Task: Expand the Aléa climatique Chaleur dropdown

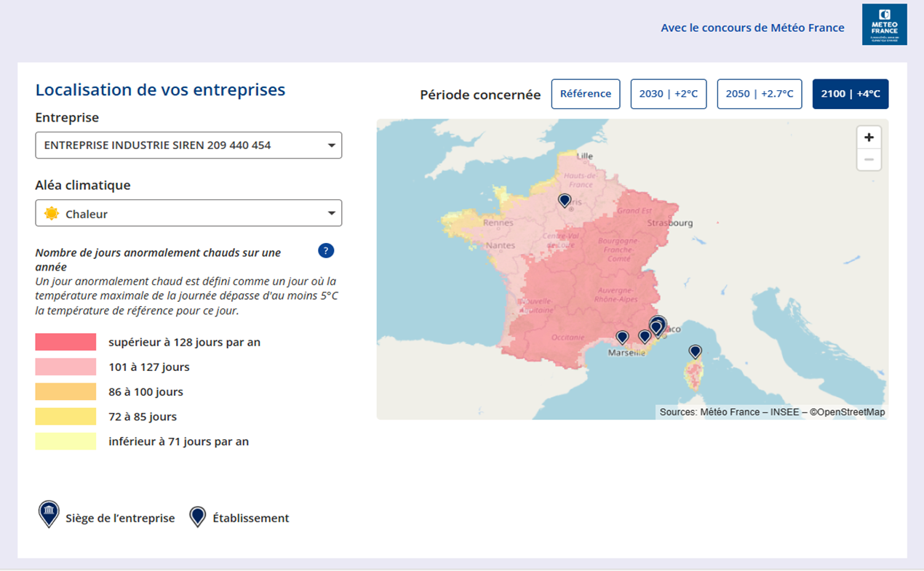Action: point(188,214)
